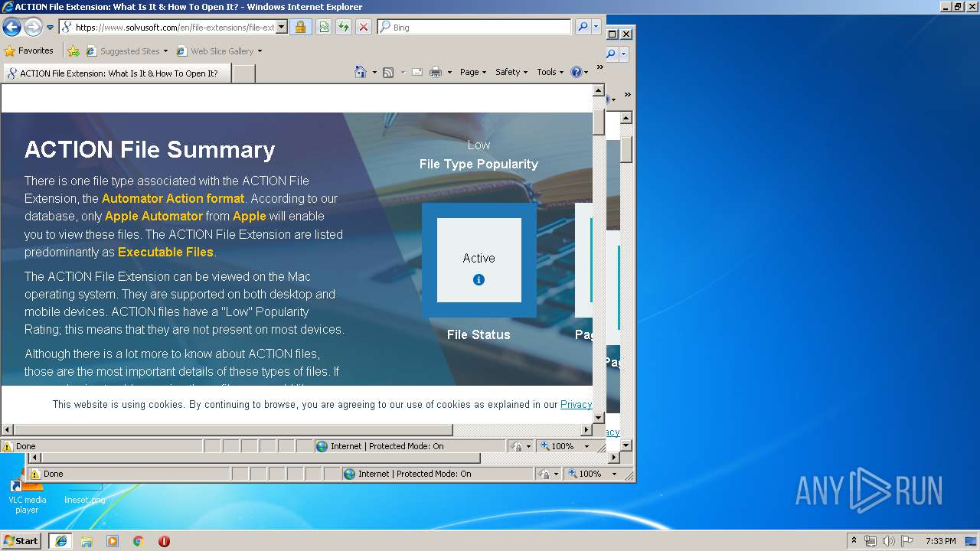Viewport: 980px width, 551px height.
Task: Expand the Print options dropdown arrow
Action: coord(449,72)
